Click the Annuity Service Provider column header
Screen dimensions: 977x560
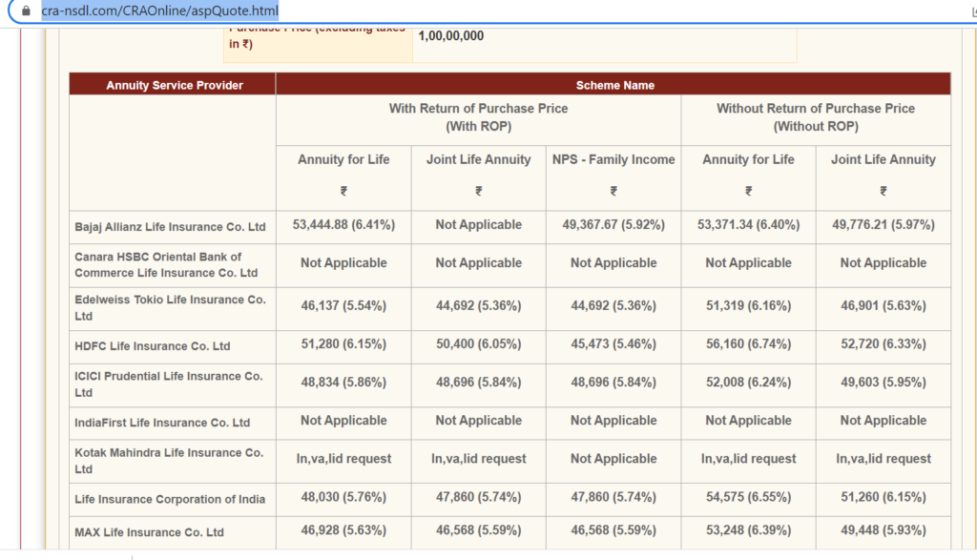coord(174,85)
